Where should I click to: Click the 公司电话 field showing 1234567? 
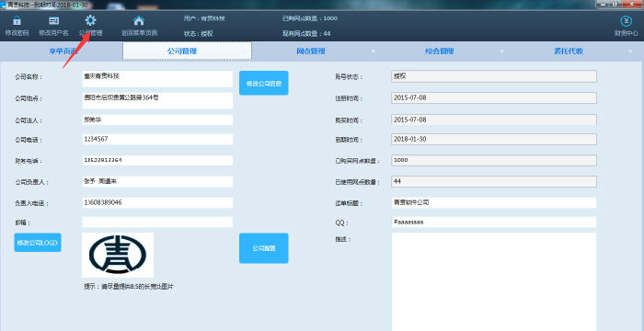coord(157,139)
